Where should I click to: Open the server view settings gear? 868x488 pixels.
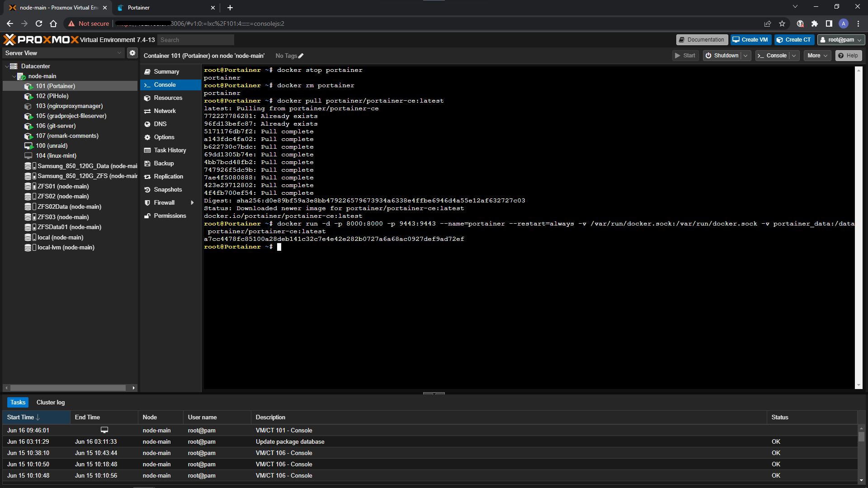tap(132, 53)
